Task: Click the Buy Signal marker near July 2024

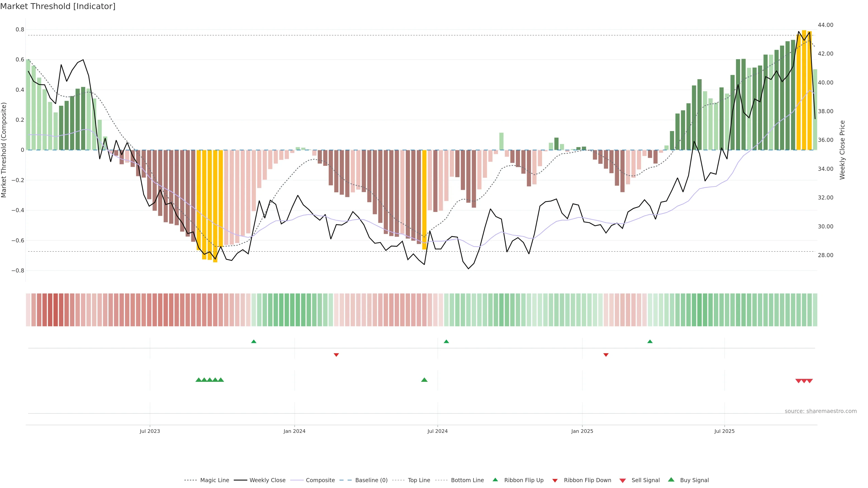Action: click(x=424, y=380)
